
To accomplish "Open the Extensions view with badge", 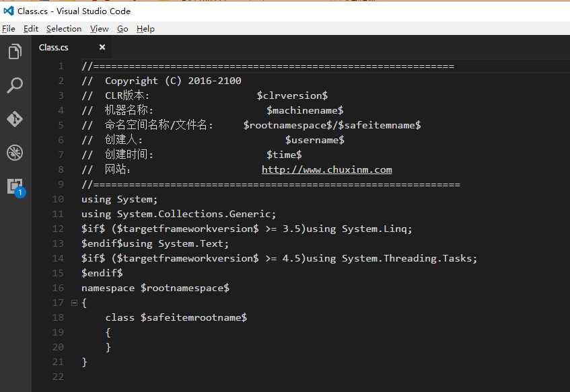I will click(x=16, y=188).
